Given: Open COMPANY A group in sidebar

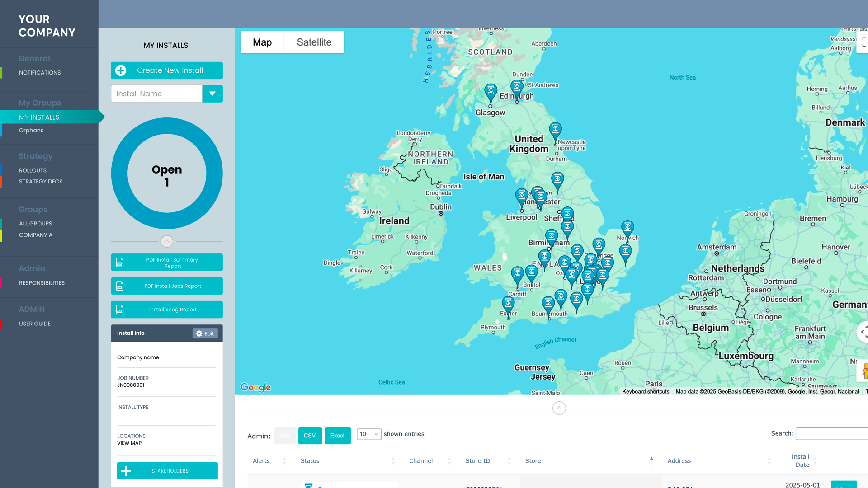Looking at the screenshot, I should [x=36, y=235].
